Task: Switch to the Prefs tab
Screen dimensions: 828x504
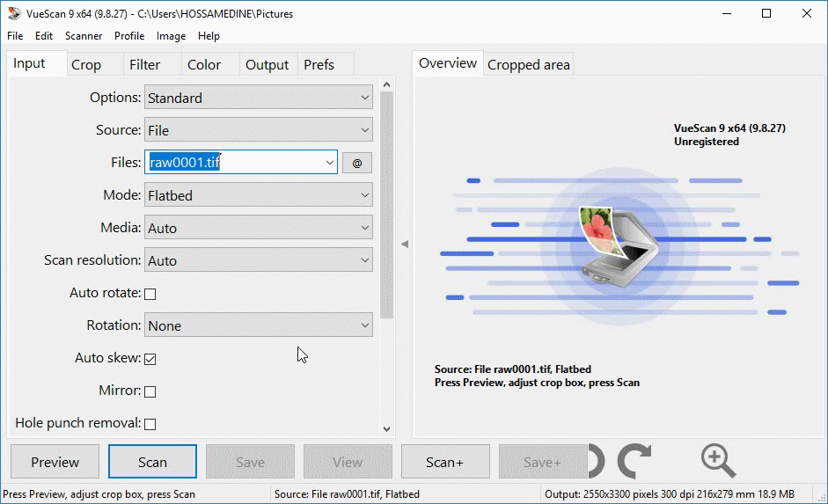Action: tap(326, 65)
